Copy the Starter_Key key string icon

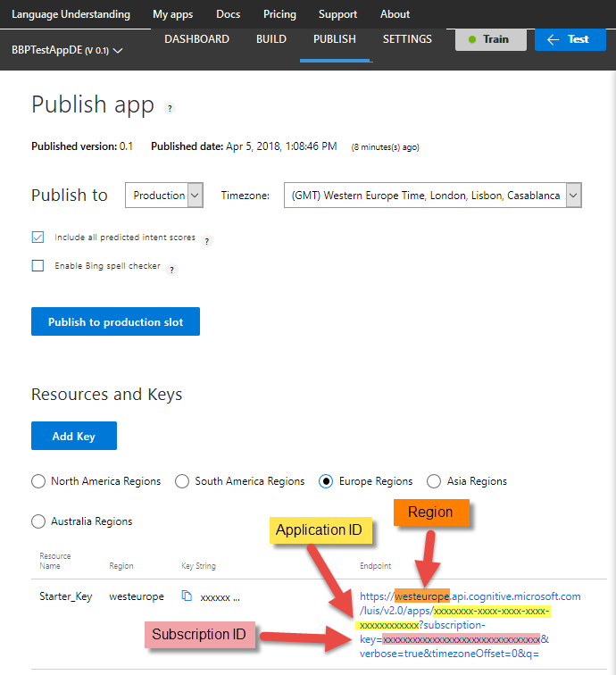[x=187, y=596]
